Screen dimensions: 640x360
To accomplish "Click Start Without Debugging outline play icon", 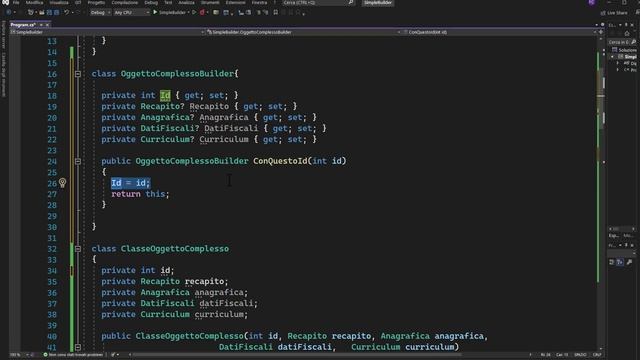I will point(194,13).
